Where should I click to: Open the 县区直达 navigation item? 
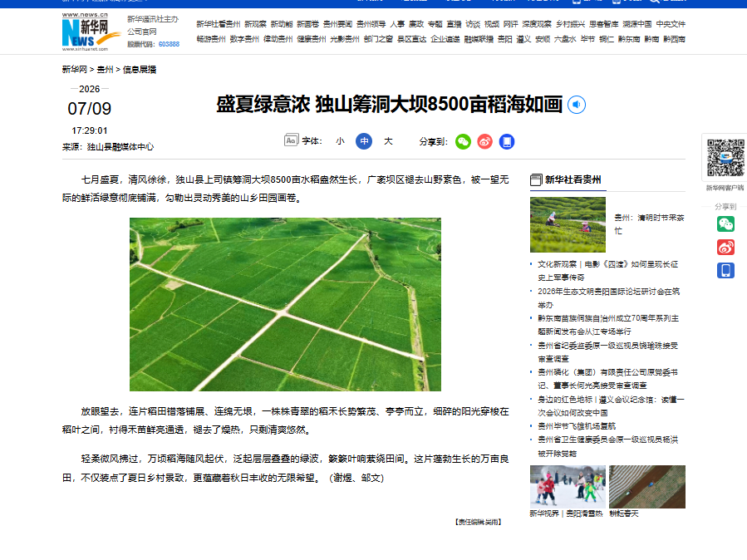[x=411, y=39]
